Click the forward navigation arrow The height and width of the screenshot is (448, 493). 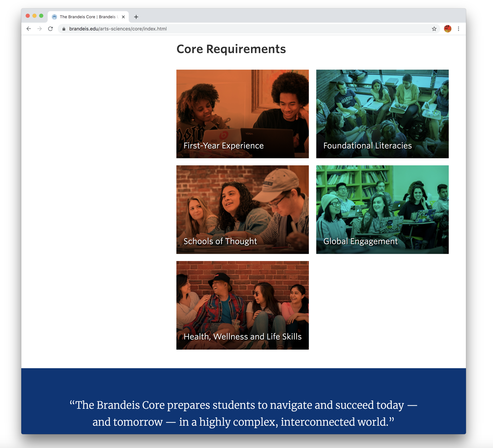[x=40, y=29]
